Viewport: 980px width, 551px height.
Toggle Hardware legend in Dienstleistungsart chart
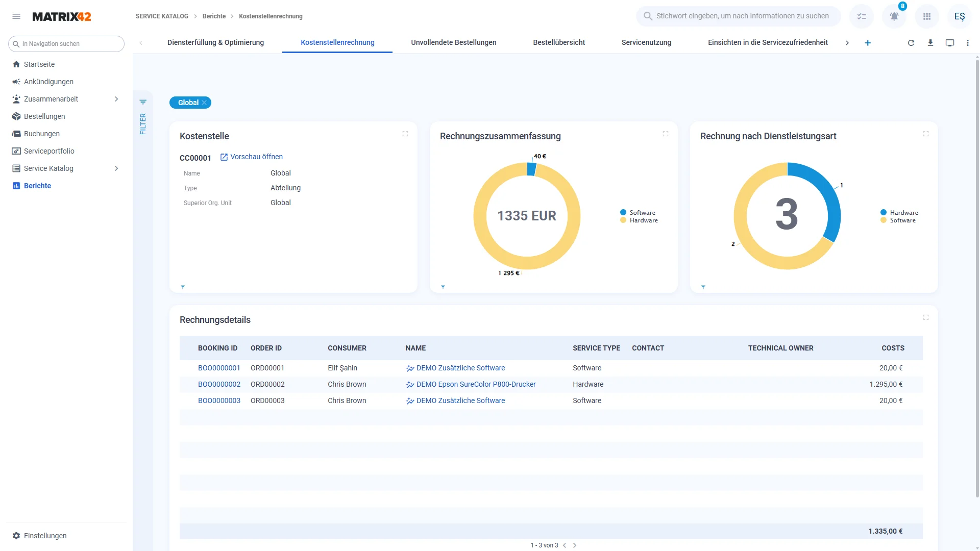point(899,213)
